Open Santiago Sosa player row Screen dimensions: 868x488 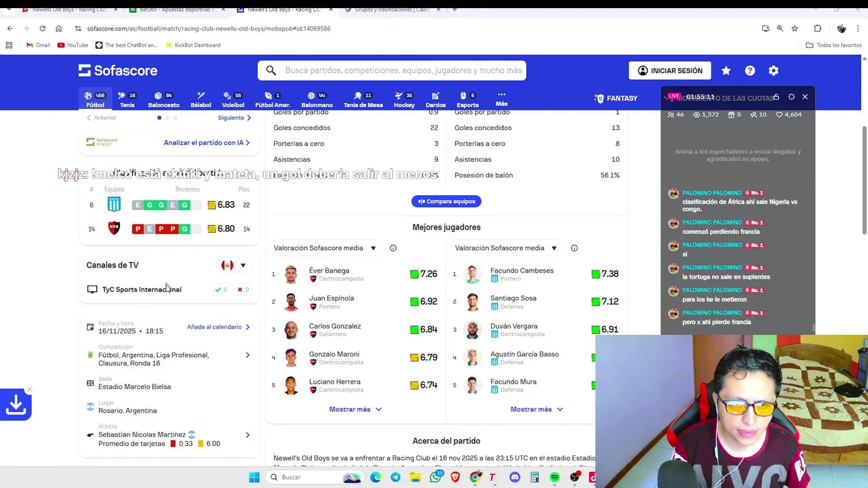tap(536, 302)
